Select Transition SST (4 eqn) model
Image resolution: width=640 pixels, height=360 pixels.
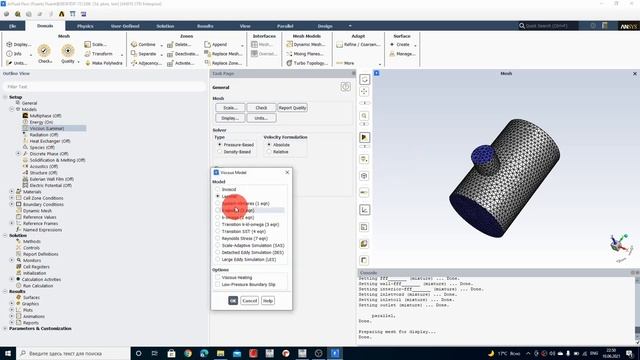tap(218, 231)
